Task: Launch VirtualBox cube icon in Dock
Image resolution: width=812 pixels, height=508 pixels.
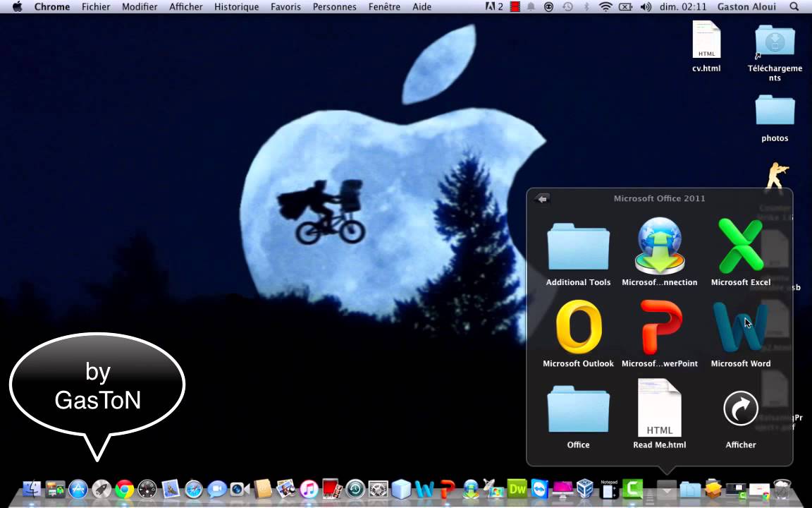Action: [585, 489]
